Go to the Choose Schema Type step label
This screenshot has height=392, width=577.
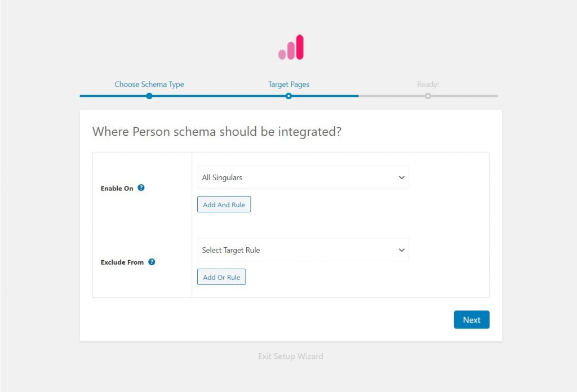coord(149,84)
